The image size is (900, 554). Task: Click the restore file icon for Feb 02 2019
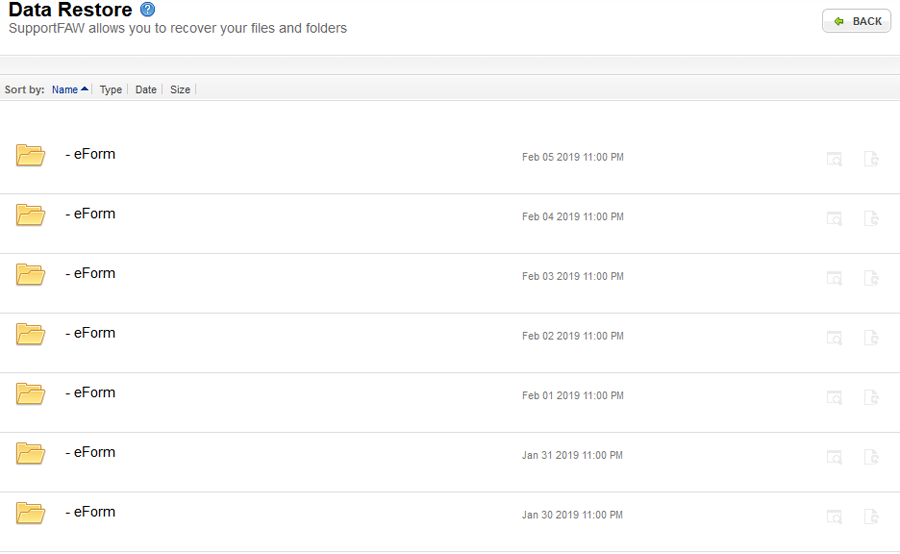coord(871,338)
